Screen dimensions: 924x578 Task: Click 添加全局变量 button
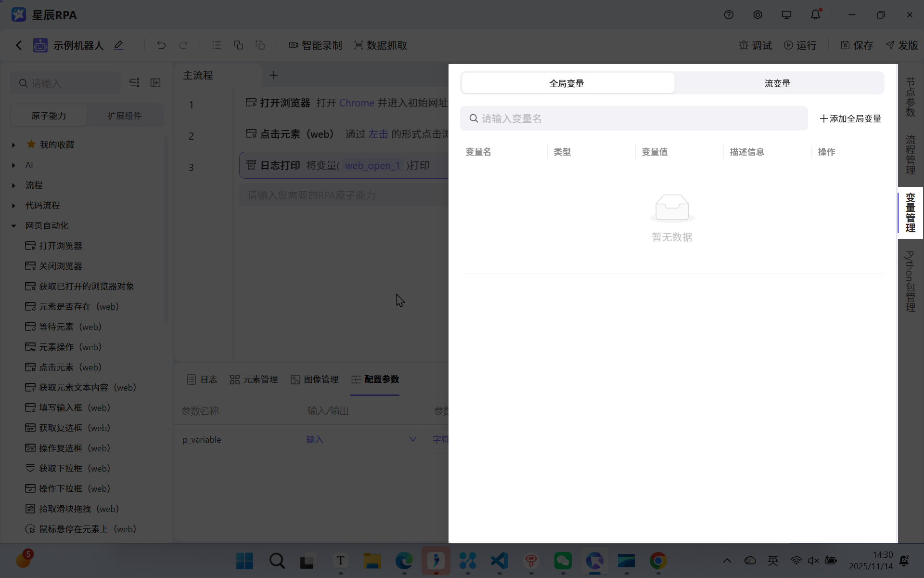point(850,118)
